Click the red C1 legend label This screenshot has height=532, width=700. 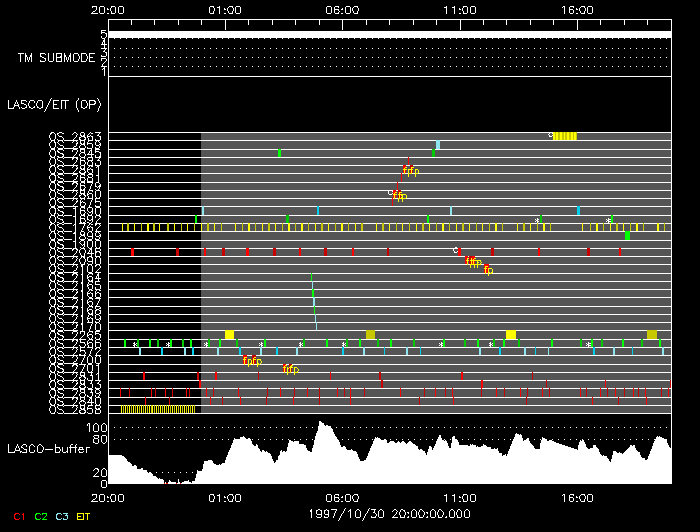pyautogui.click(x=18, y=516)
